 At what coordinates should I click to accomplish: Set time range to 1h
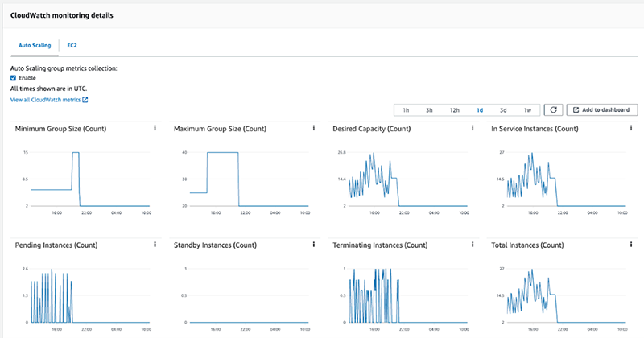(406, 110)
